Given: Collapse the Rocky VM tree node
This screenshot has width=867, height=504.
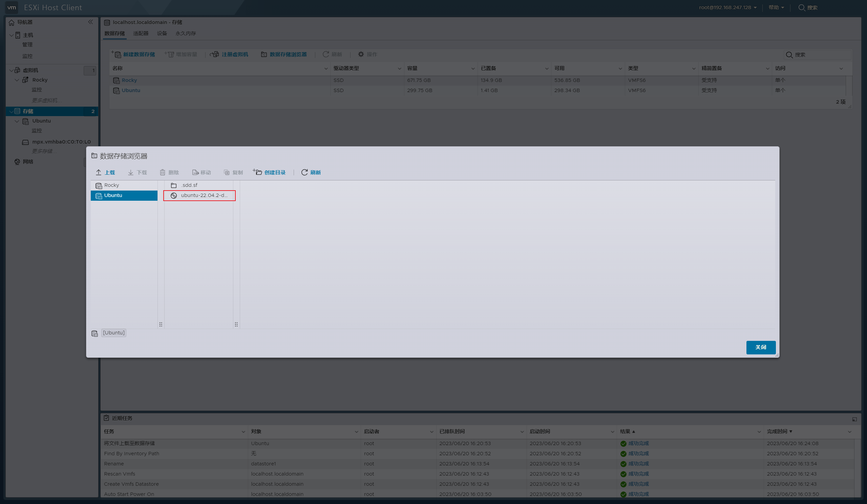Looking at the screenshot, I should (x=17, y=80).
